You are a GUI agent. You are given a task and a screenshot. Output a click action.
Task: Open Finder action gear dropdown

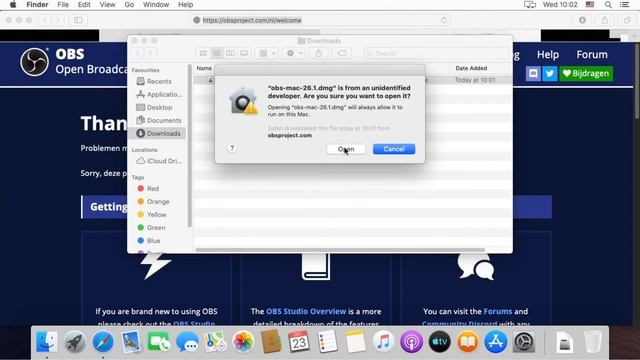click(x=294, y=53)
